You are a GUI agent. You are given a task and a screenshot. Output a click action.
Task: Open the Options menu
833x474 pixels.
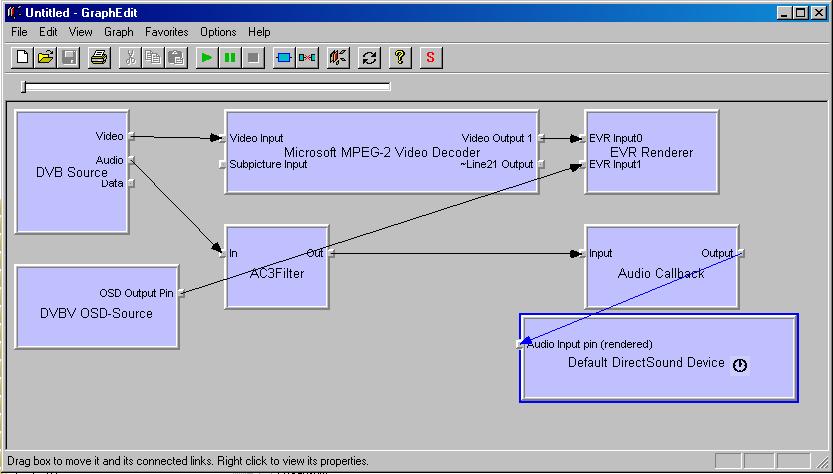pyautogui.click(x=218, y=32)
